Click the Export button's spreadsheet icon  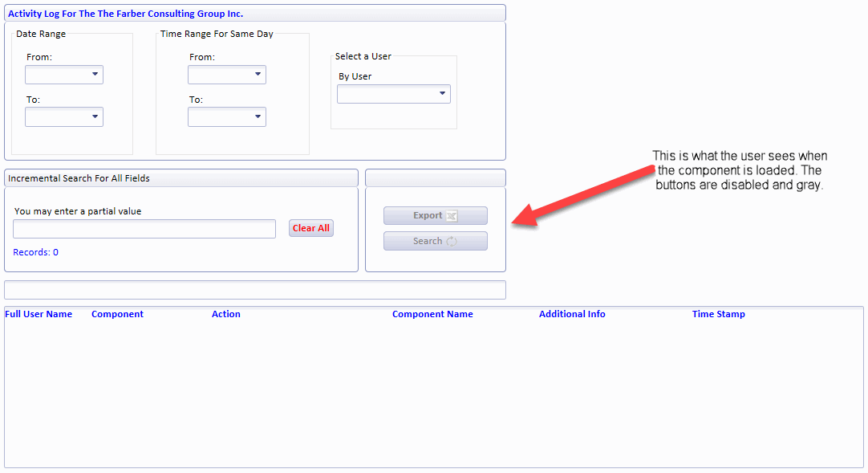pos(452,216)
